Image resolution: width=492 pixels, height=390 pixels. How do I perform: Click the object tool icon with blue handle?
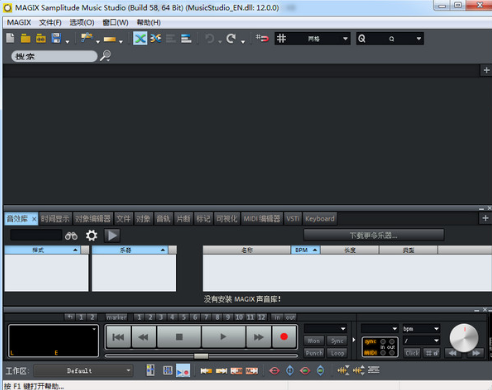click(x=87, y=38)
